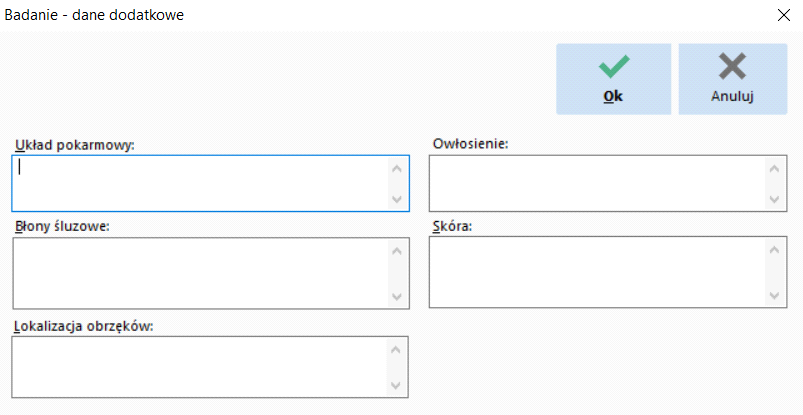Confirm with the green checkmark Ok button
Image resolution: width=803 pixels, height=415 pixels.
click(614, 79)
